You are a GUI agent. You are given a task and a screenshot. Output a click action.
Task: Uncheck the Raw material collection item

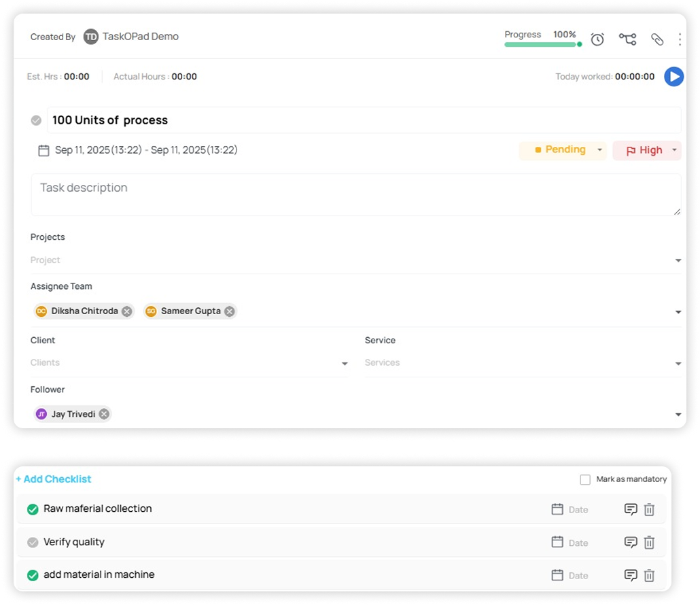pos(33,509)
